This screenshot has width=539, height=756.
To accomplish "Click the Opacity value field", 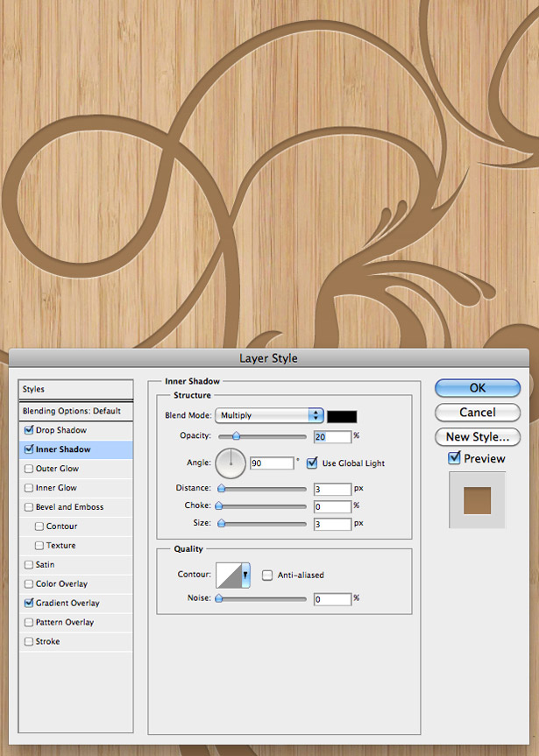I will point(332,437).
